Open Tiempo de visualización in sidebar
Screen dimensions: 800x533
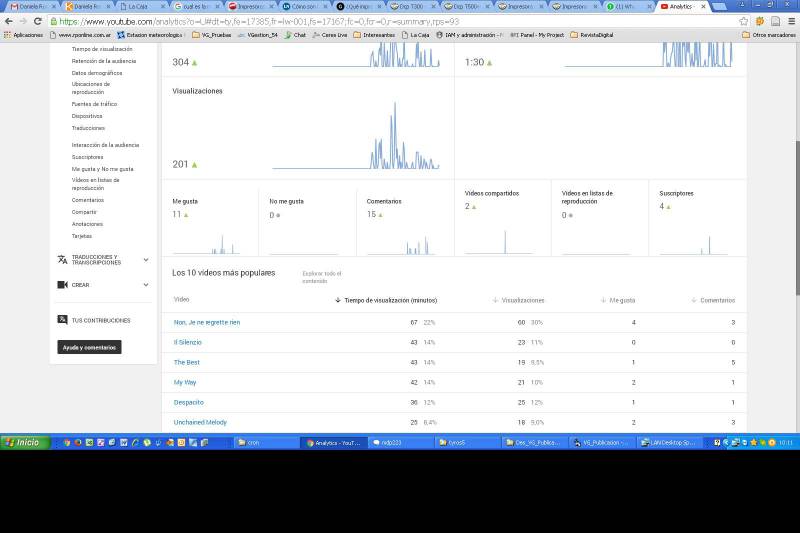click(102, 49)
